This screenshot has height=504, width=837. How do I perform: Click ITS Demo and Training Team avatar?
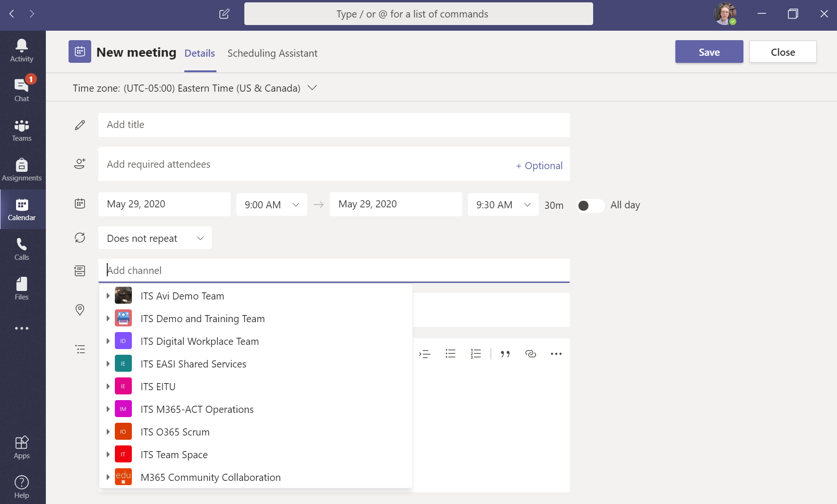(x=123, y=318)
